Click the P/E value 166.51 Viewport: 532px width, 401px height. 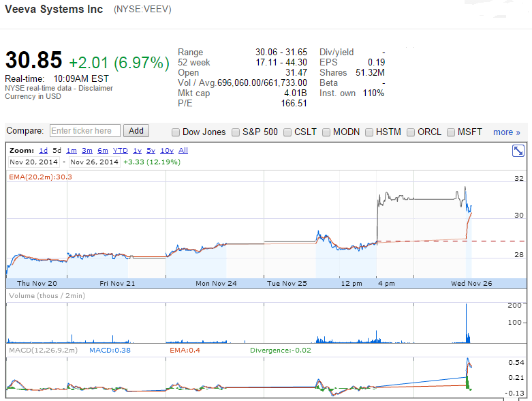294,103
